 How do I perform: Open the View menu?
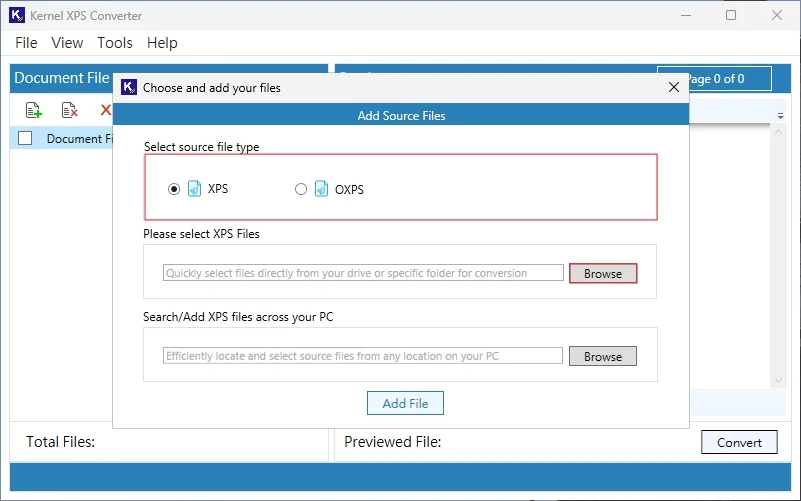67,43
